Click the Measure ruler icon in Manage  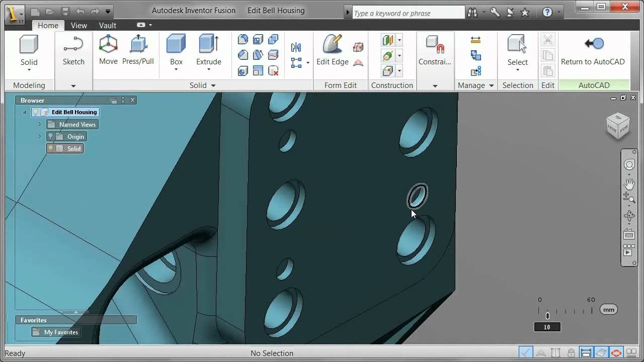tap(475, 40)
